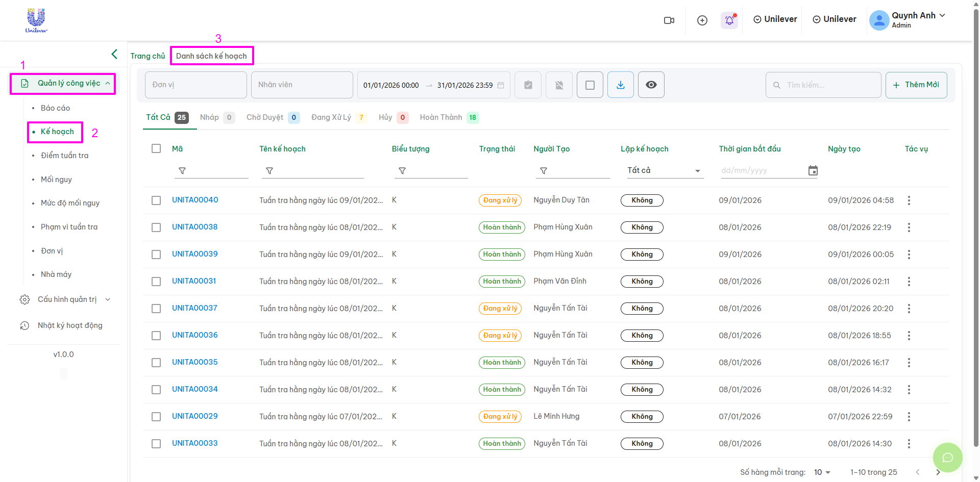The width and height of the screenshot is (980, 482).
Task: Switch to the Hoàn Thành tab
Action: [448, 117]
